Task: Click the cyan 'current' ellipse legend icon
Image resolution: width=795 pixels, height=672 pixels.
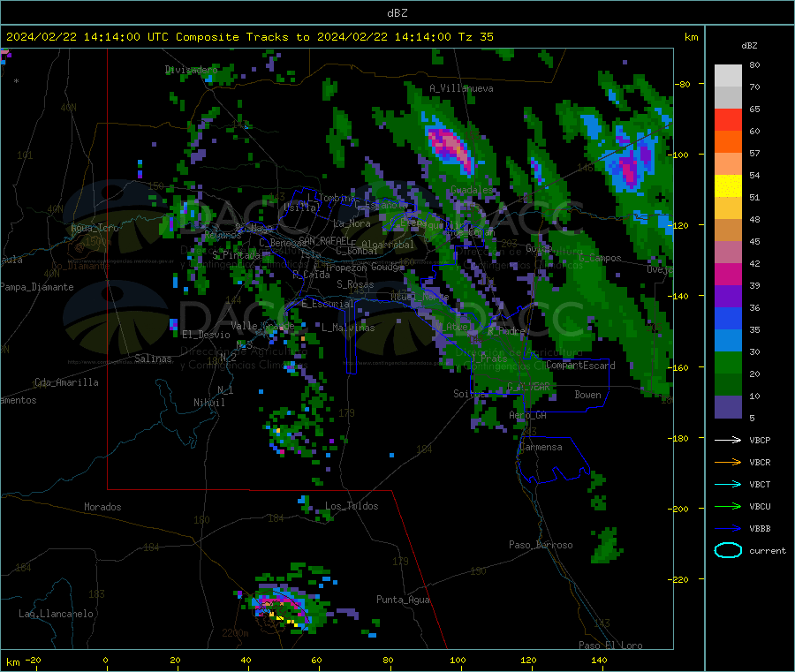Action: 728,550
